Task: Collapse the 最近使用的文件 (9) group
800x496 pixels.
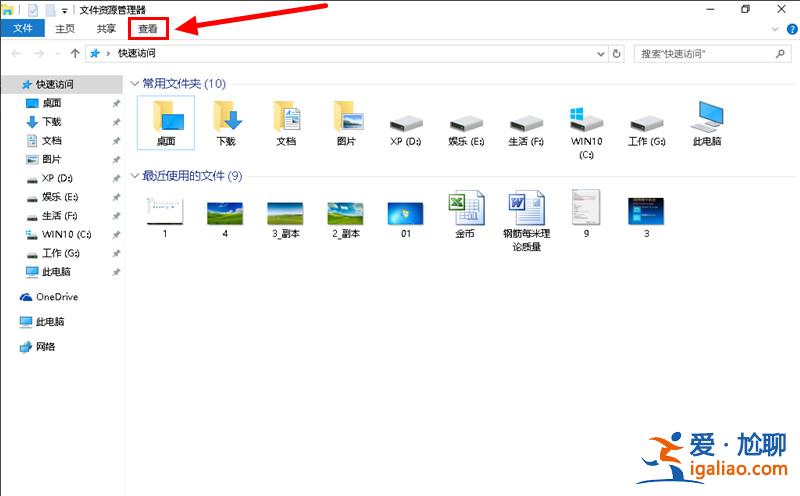Action: tap(135, 176)
